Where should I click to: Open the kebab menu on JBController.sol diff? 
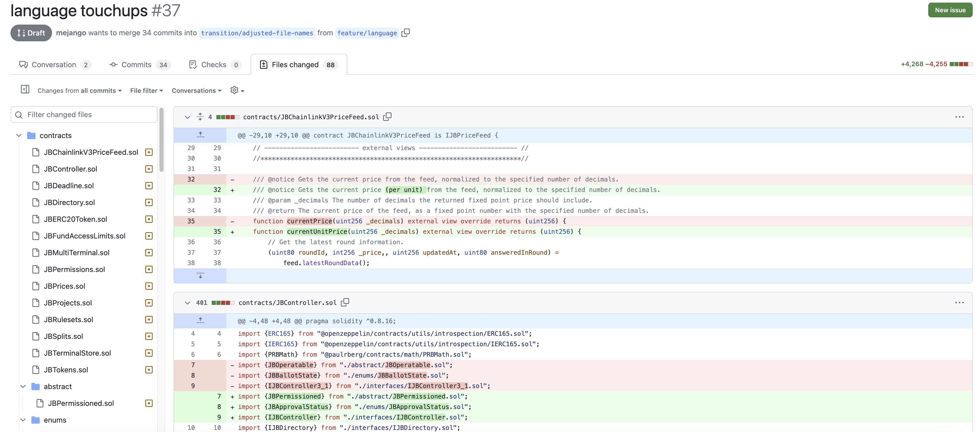coord(959,302)
